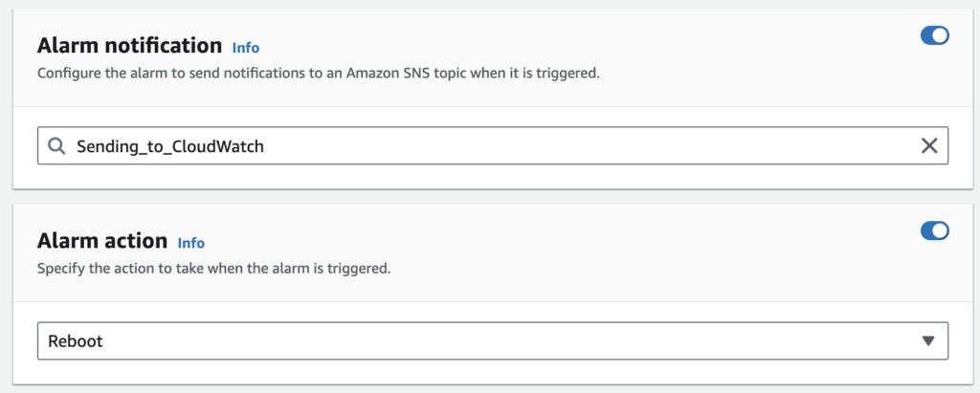Click the Alarm notification heading

click(x=129, y=46)
